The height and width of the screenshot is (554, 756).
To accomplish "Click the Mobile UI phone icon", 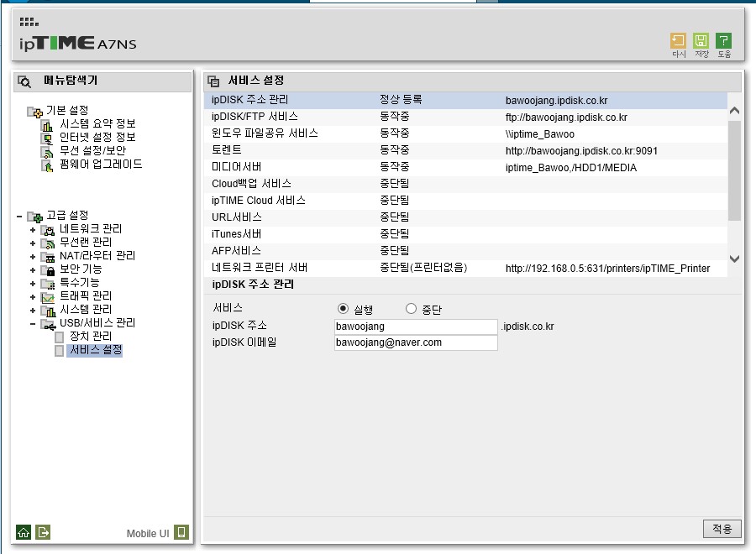I will coord(181,532).
